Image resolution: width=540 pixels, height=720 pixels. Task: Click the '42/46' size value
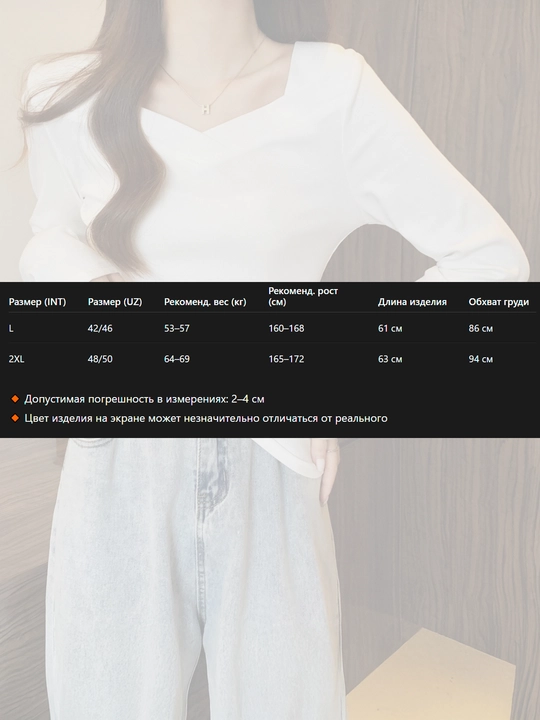click(100, 328)
